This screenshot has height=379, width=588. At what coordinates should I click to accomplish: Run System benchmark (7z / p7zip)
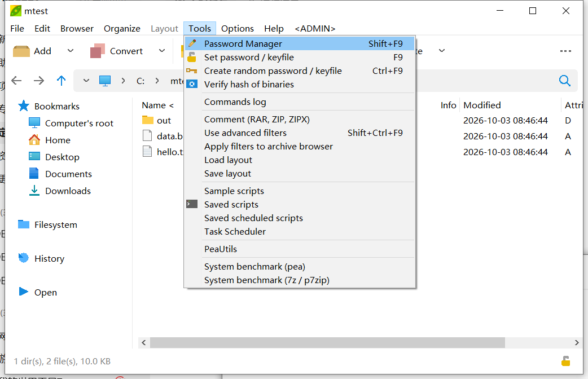(x=300, y=280)
